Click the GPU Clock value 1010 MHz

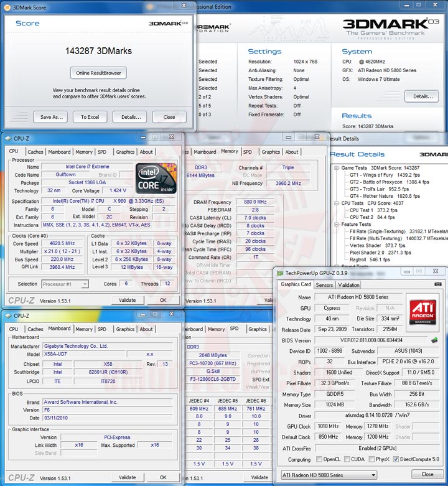[328, 426]
